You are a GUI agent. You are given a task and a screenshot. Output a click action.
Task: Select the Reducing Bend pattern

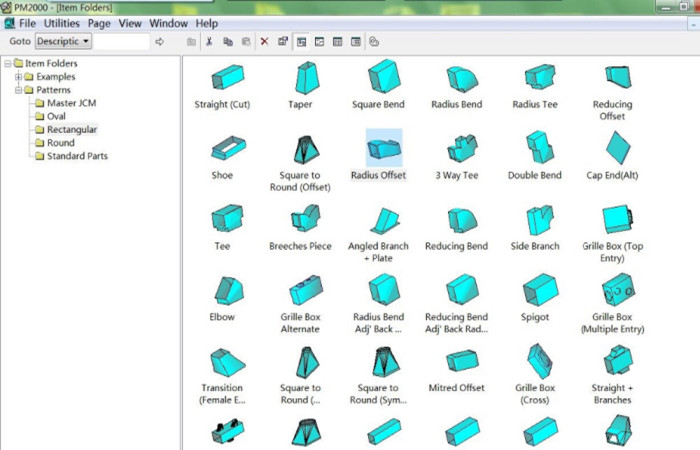pos(457,228)
